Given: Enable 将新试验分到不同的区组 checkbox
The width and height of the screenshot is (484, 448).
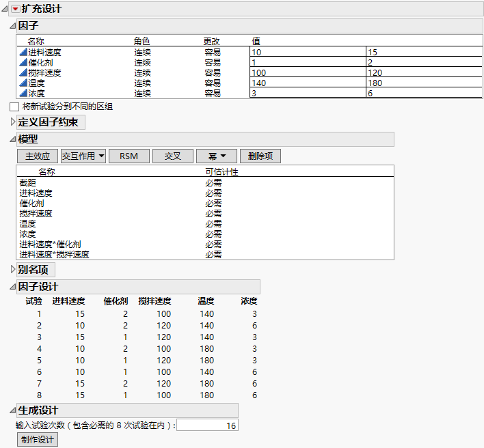Looking at the screenshot, I should 14,107.
